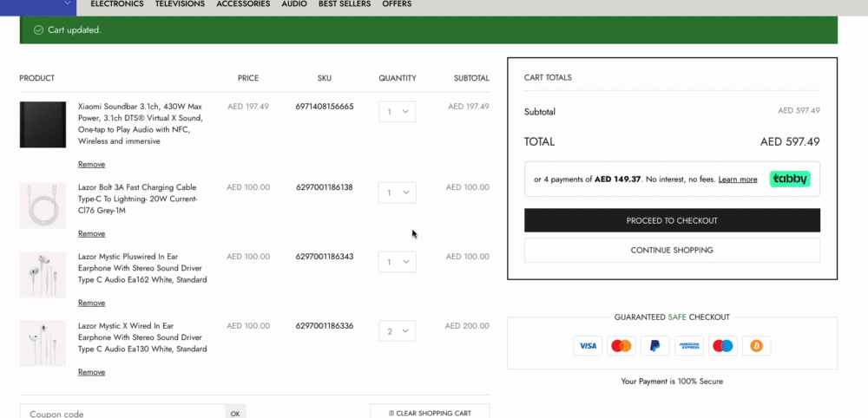Open the Audio menu
Image resolution: width=868 pixels, height=418 pixels.
294,3
